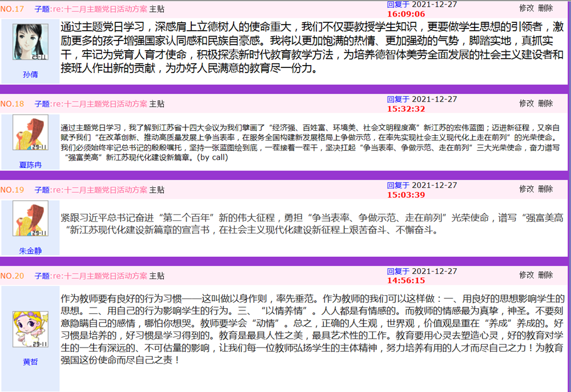Delete post NO.17 via 删除 link
This screenshot has width=571, height=392.
[x=545, y=9]
